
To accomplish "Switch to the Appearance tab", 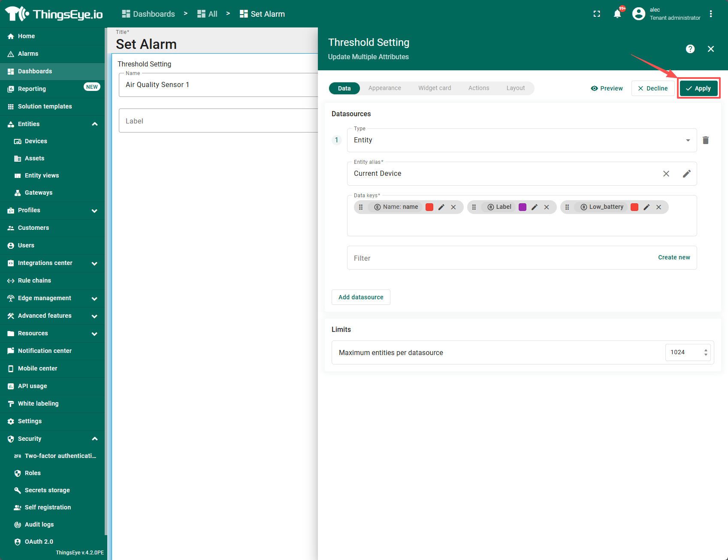I will [384, 88].
